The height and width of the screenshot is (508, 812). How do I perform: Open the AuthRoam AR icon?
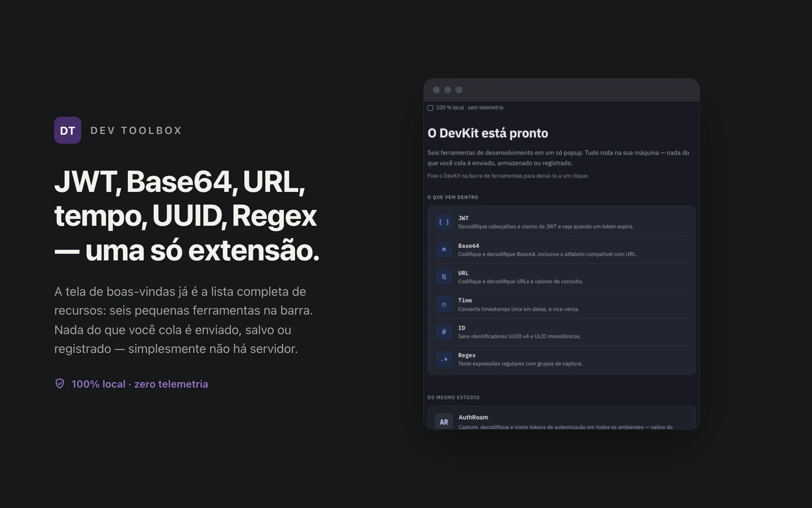(444, 422)
